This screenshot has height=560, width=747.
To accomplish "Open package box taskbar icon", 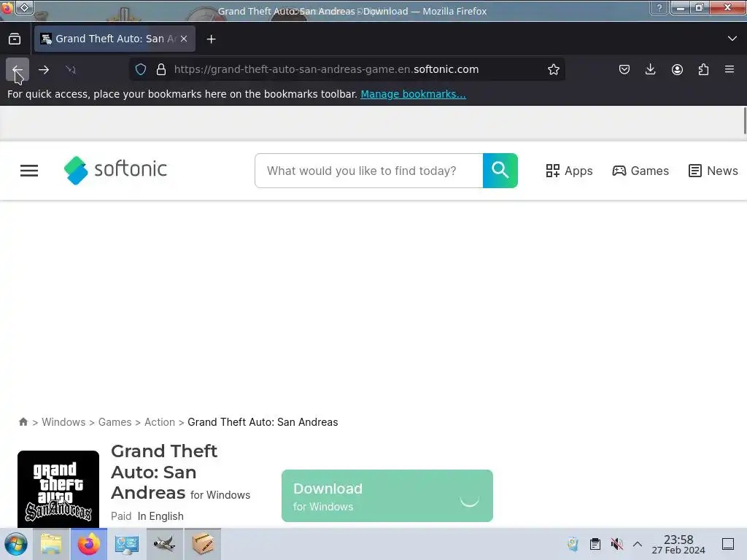I will [203, 544].
